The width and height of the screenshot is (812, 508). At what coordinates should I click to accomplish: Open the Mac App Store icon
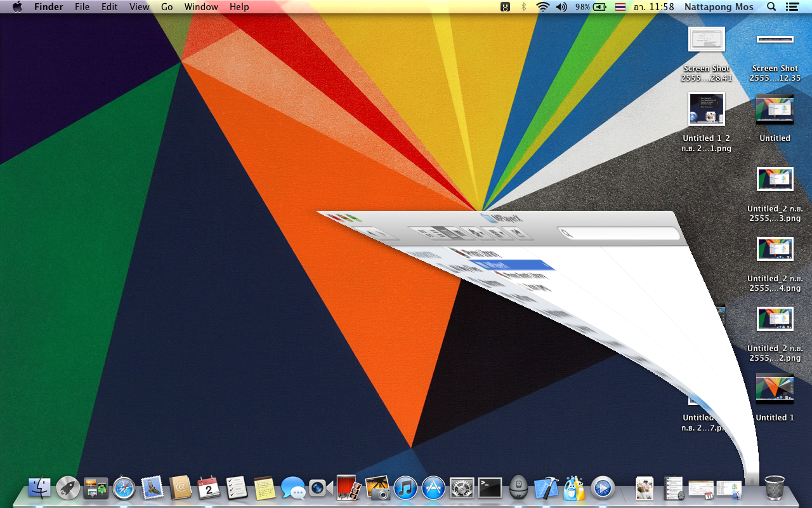433,488
